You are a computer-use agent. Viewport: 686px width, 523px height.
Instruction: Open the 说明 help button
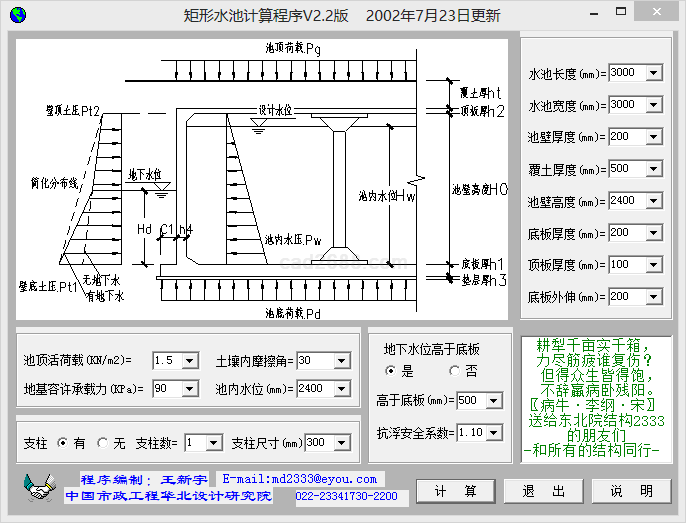click(x=632, y=491)
